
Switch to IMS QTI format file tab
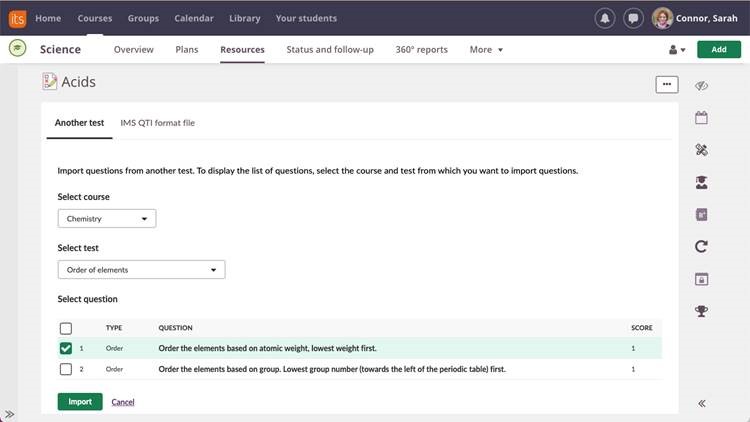[151, 123]
